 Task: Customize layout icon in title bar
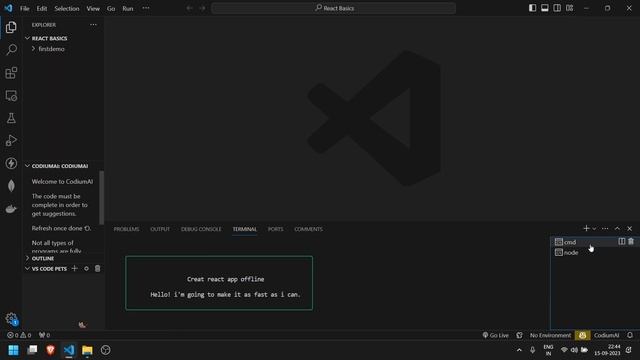[x=569, y=8]
